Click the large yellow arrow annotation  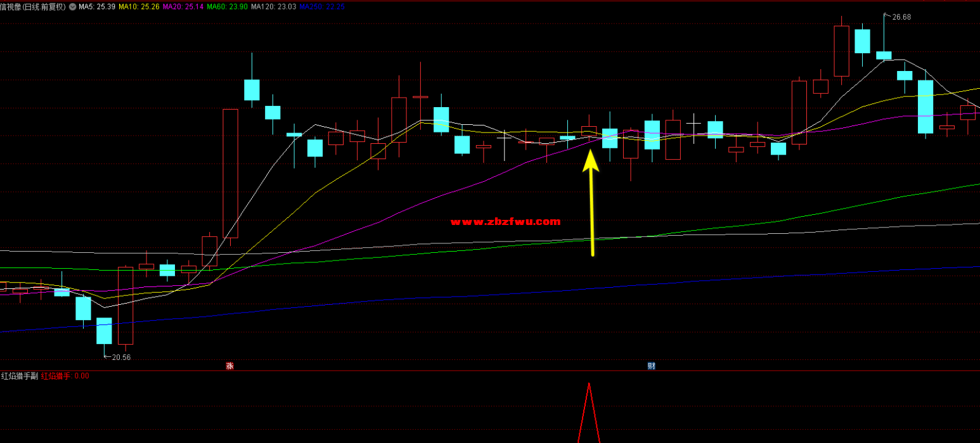coord(591,203)
